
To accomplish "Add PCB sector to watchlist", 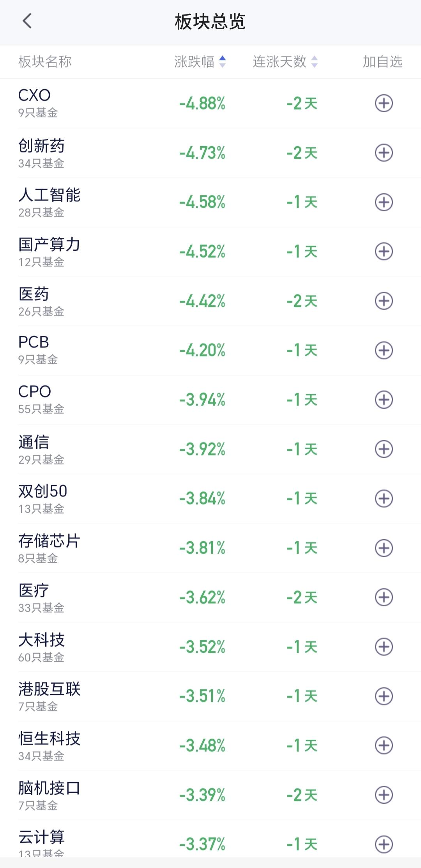I will pyautogui.click(x=384, y=350).
